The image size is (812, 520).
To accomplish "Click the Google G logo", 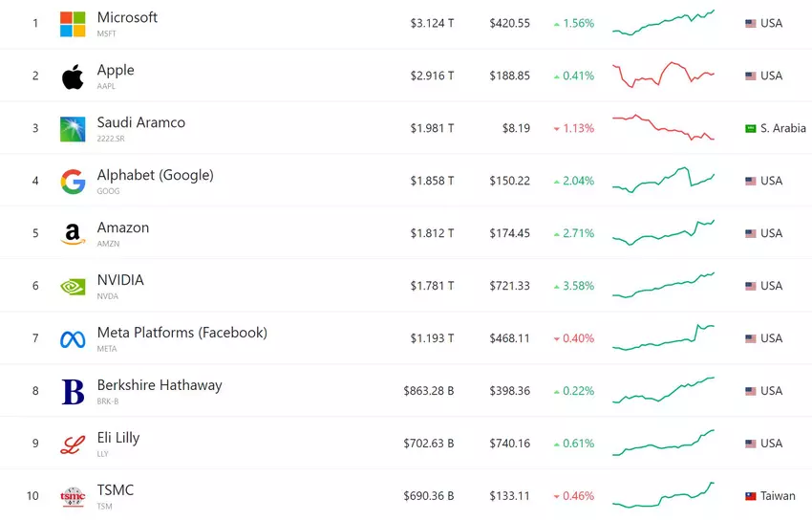I will point(73,182).
